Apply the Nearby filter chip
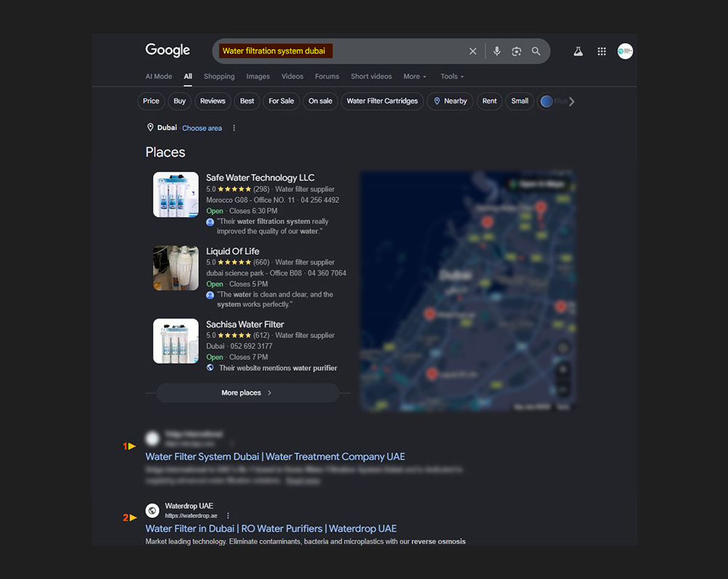This screenshot has height=579, width=728. click(x=450, y=101)
